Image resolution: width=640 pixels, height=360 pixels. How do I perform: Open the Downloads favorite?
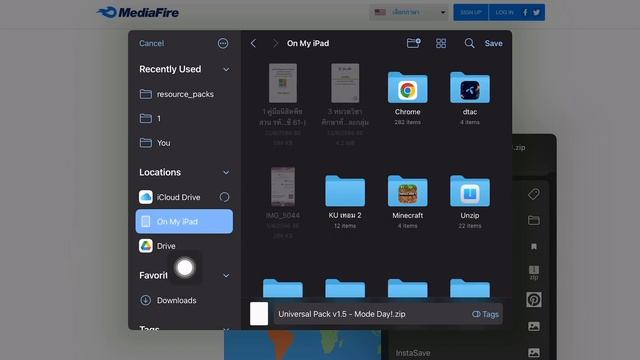[x=184, y=300]
